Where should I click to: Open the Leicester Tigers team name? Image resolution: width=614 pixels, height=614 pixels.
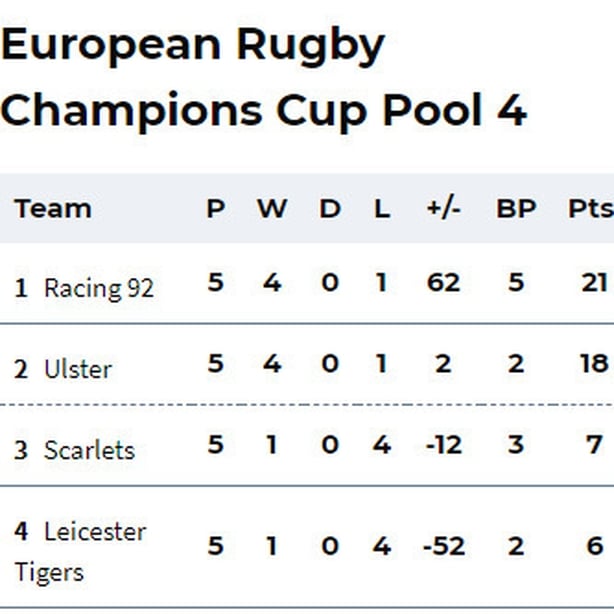tap(80, 552)
